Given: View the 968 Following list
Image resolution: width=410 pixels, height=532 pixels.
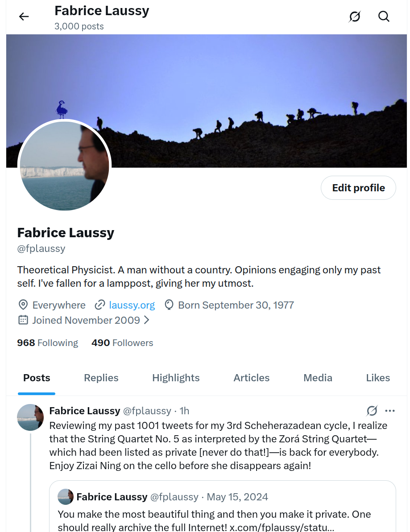Looking at the screenshot, I should 48,342.
